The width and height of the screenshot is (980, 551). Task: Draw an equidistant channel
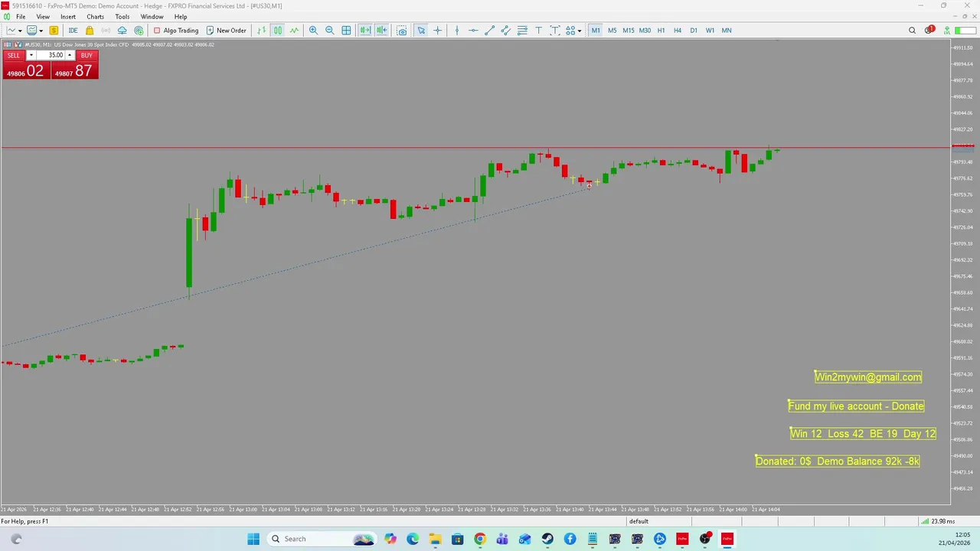pos(506,31)
